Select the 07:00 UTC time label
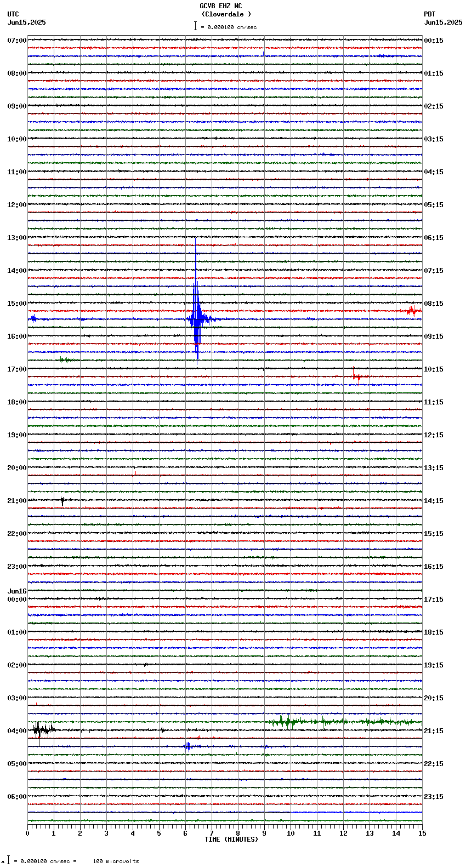 17,41
